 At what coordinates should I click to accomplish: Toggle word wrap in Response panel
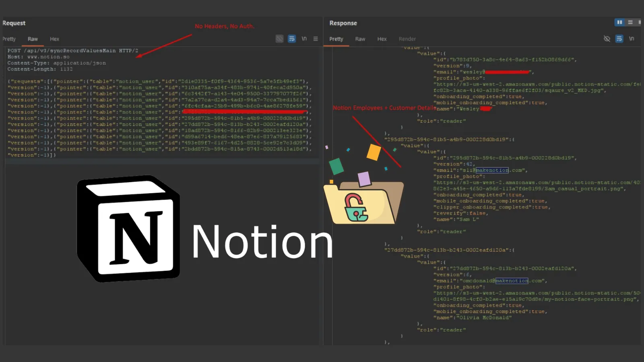point(619,39)
